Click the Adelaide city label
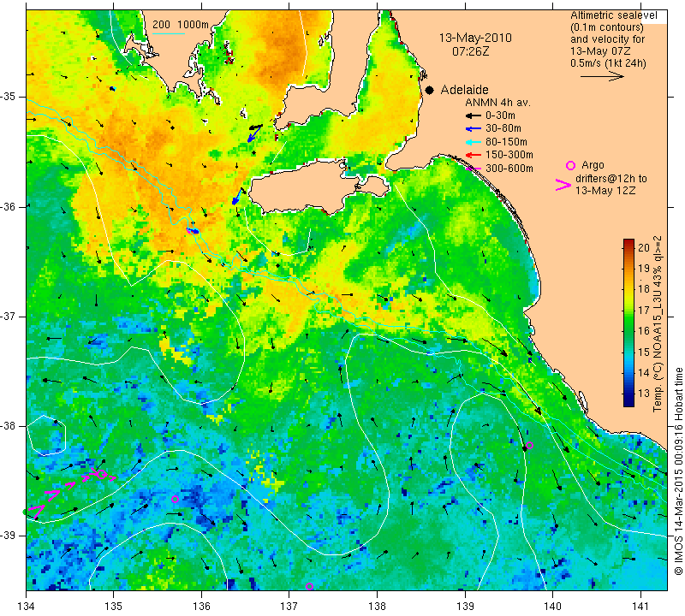Screen dimensions: 685x616 pyautogui.click(x=464, y=90)
